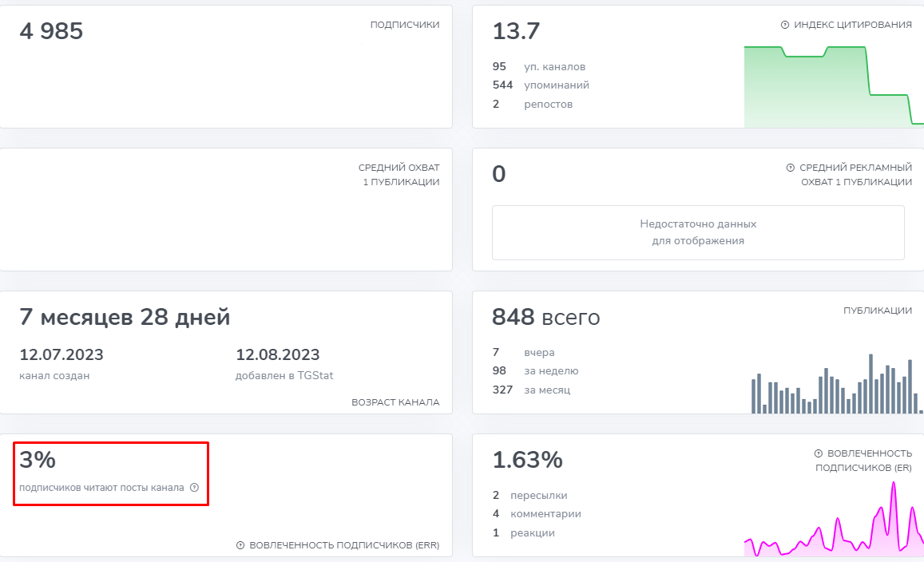
Task: Click the info icon beside ИНДЕКС ЦИТИРОВАНИЯ
Action: (x=785, y=25)
